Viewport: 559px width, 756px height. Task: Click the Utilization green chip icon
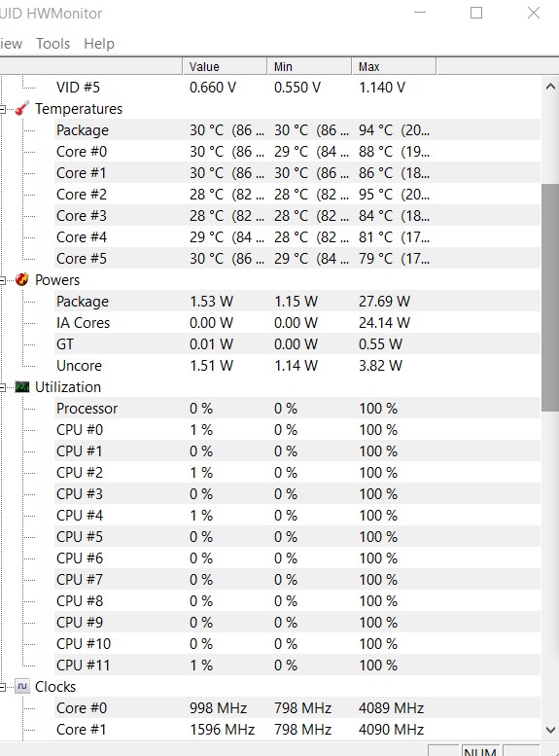[22, 386]
